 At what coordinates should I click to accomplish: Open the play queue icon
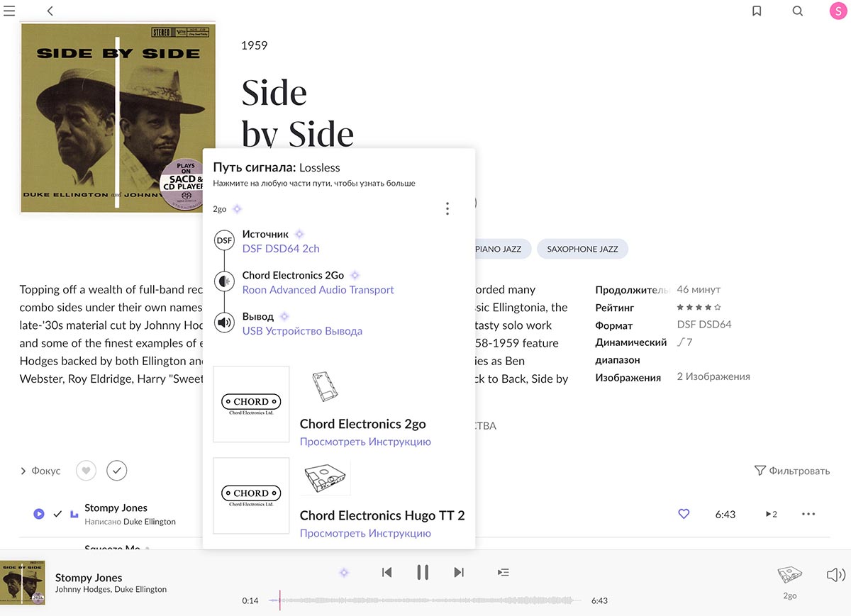503,572
